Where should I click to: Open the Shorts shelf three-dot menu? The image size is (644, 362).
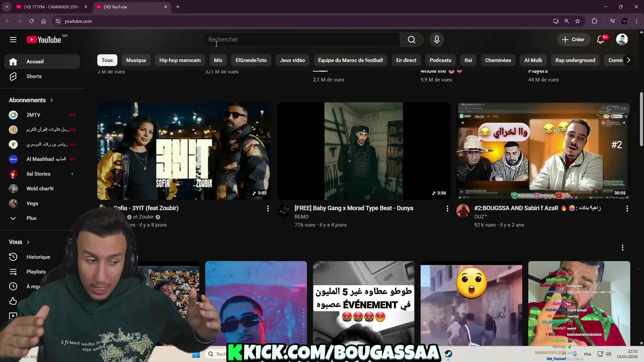click(622, 248)
